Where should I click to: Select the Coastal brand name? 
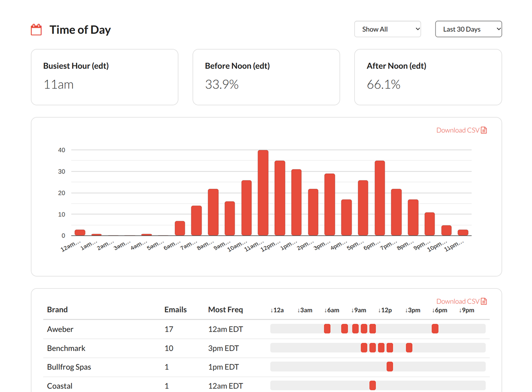click(x=59, y=386)
